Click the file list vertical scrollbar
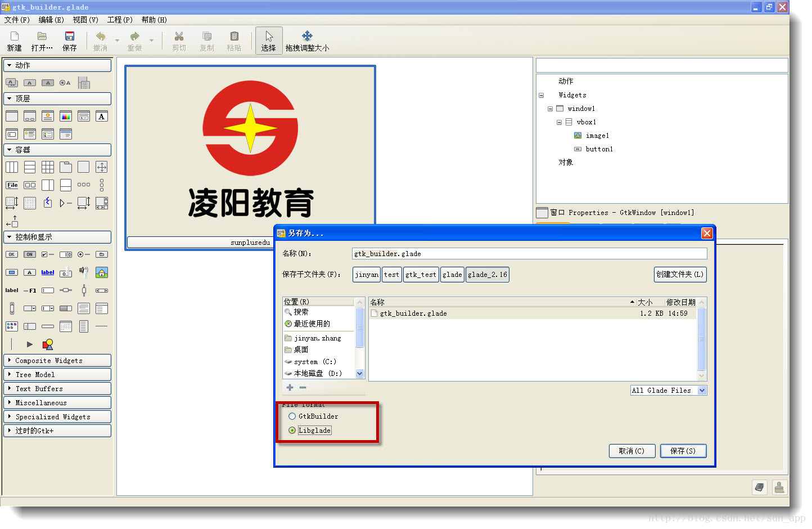 click(701, 339)
